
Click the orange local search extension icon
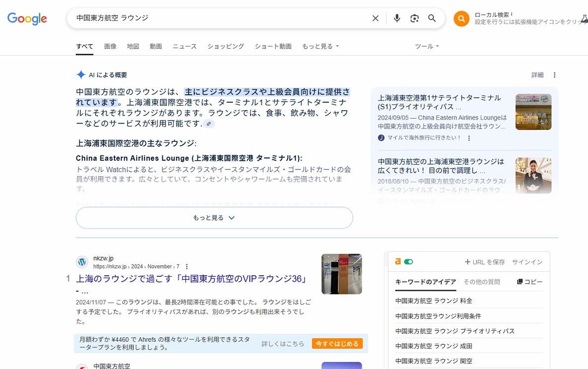(461, 18)
